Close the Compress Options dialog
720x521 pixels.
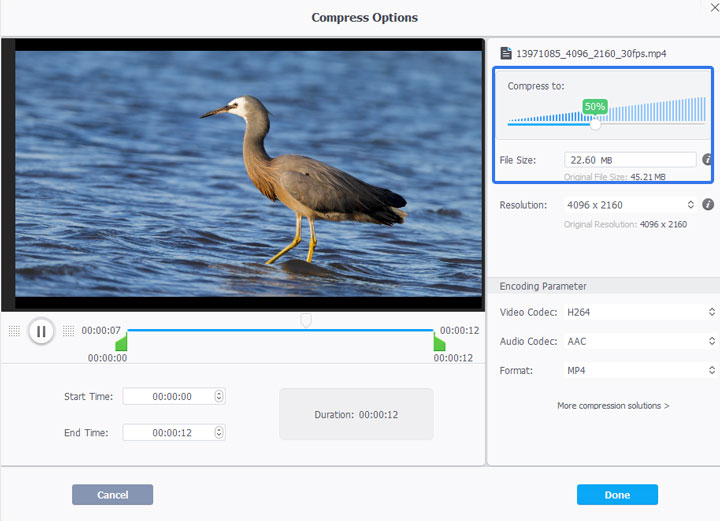point(714,7)
